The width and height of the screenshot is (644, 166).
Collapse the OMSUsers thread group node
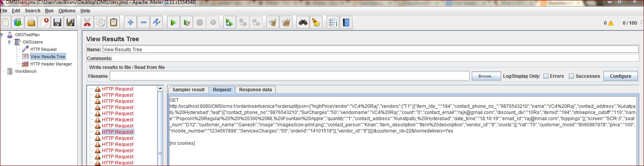tap(9, 42)
